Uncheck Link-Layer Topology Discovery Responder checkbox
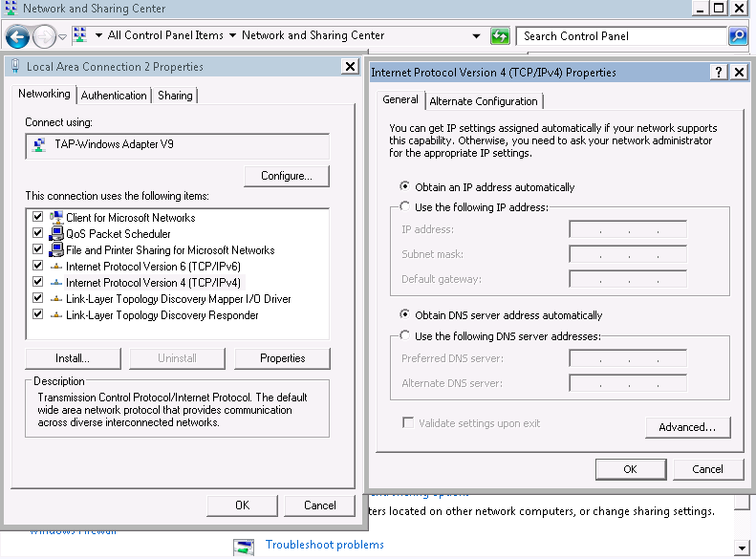756x559 pixels. coord(37,314)
